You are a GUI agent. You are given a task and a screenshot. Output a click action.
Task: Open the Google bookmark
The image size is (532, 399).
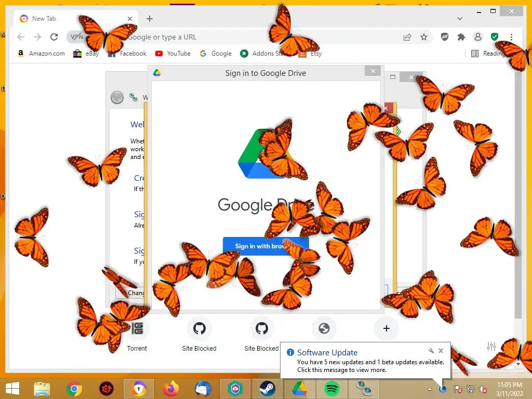pos(216,54)
